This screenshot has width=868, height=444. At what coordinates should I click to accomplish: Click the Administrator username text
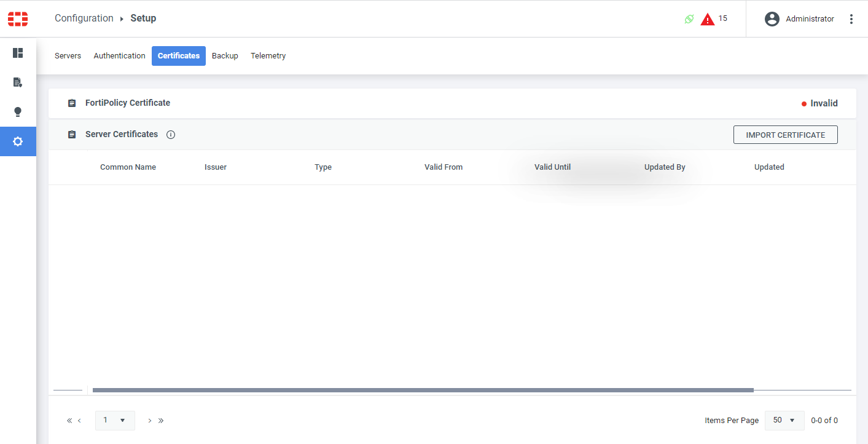[x=810, y=19]
